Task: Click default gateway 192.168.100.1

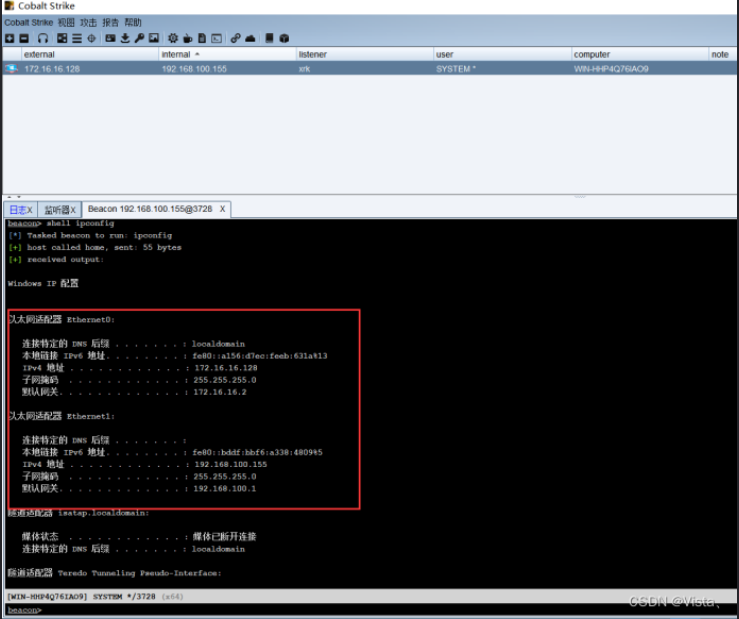Action: pyautogui.click(x=224, y=488)
